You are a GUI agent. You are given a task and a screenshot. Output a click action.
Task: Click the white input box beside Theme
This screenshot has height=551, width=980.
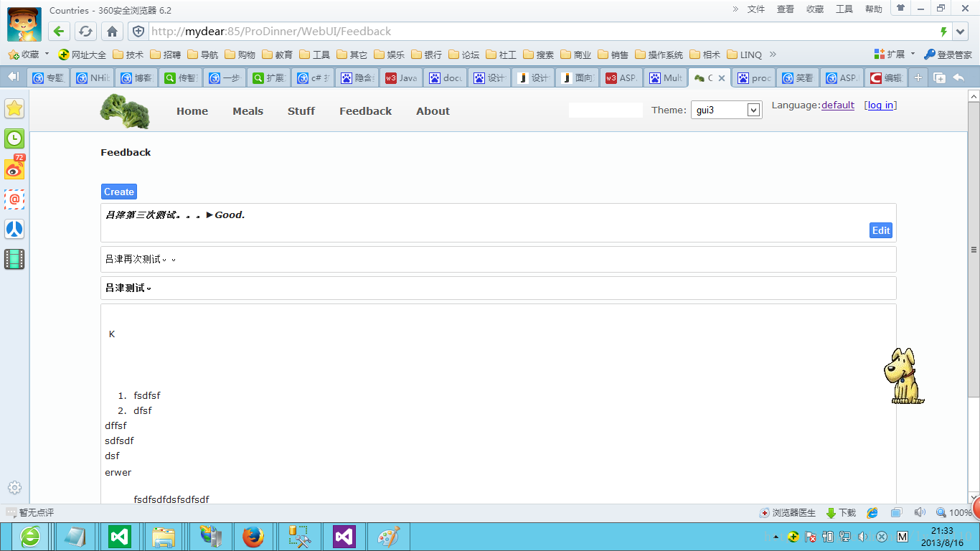[x=606, y=110]
